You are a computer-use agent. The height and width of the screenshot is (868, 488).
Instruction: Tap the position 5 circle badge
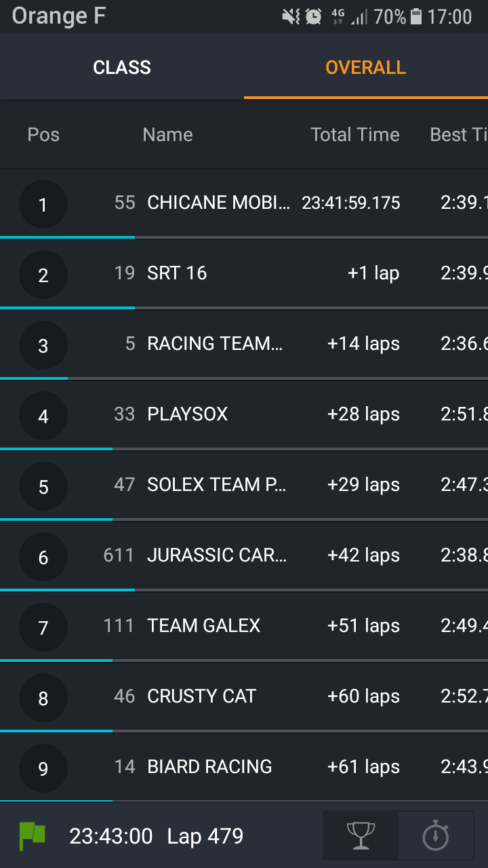click(43, 486)
